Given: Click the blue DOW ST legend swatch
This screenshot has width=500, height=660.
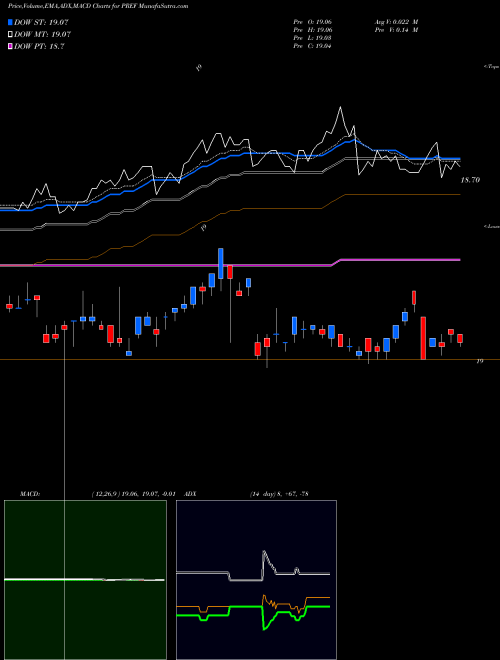Looking at the screenshot, I should tap(11, 23).
